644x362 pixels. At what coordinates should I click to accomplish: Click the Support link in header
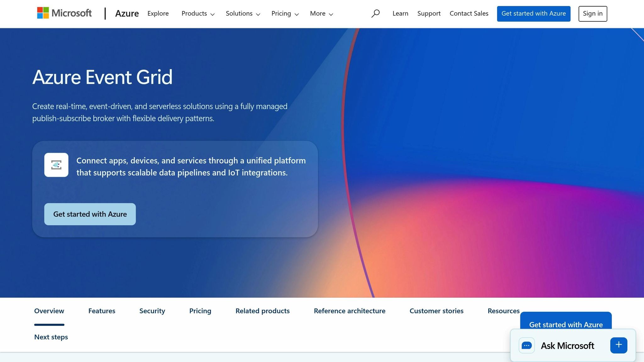(x=429, y=13)
